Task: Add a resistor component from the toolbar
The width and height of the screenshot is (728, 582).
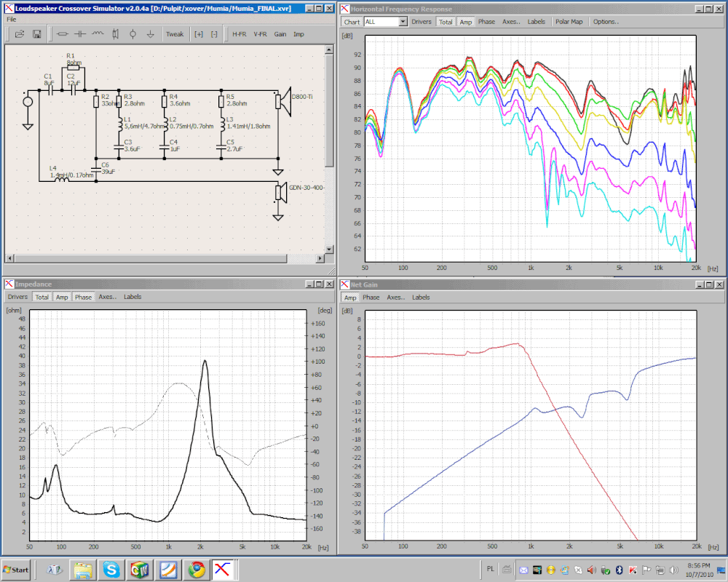Action: pos(62,34)
